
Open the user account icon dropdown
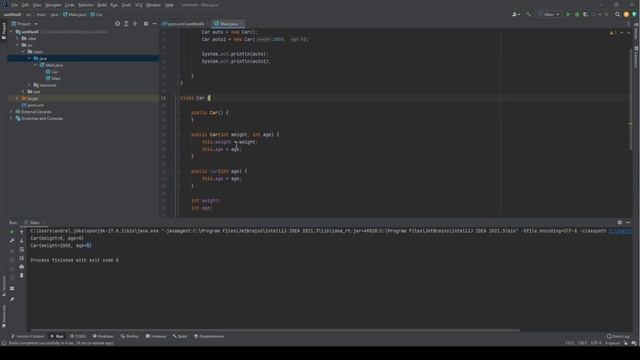pyautogui.click(x=516, y=14)
